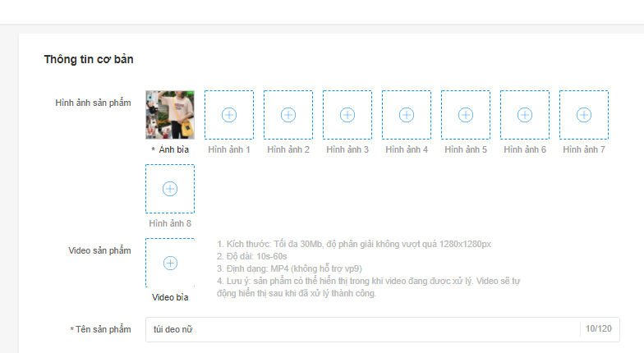Viewport: 644px width, 353px height.
Task: Add an image to the Hình ảnh 8 slot
Action: (x=170, y=189)
